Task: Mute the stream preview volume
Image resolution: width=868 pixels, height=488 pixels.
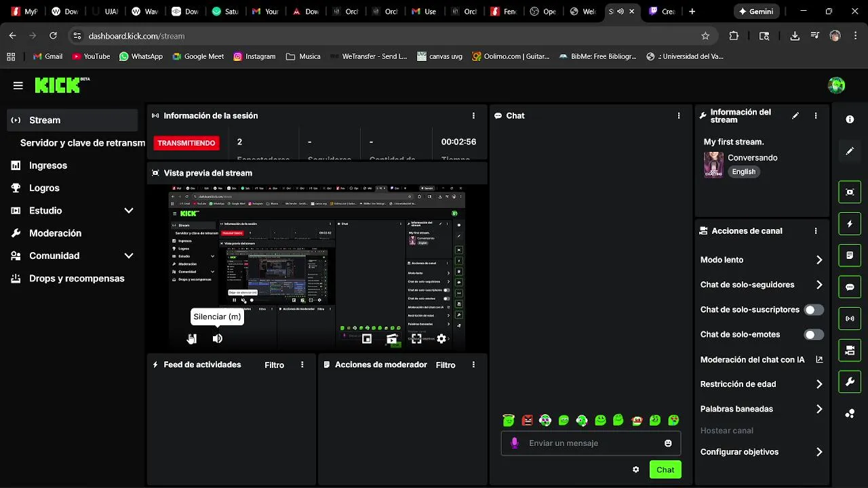Action: [217, 338]
